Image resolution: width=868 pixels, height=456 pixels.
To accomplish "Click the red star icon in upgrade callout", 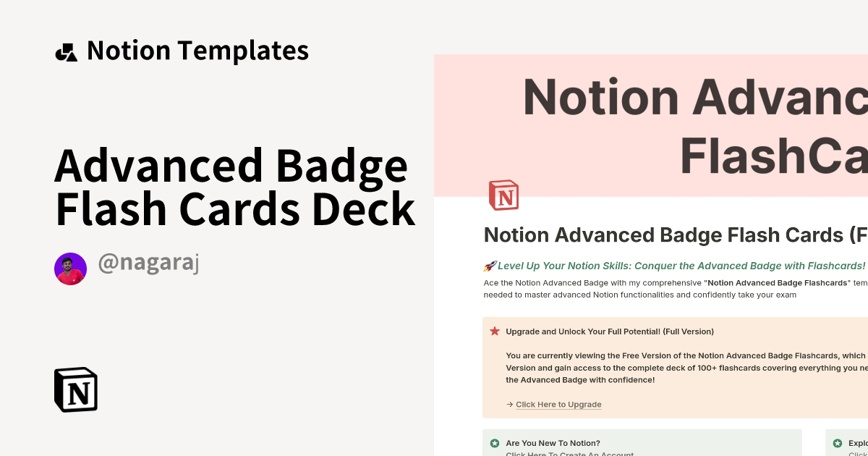I will 495,331.
